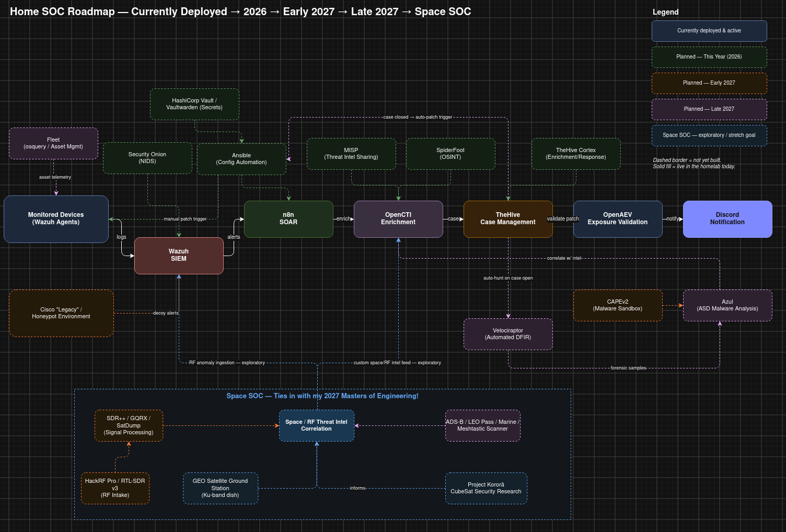Select the SDR++ / GQRX / SatDump node

coord(129,425)
